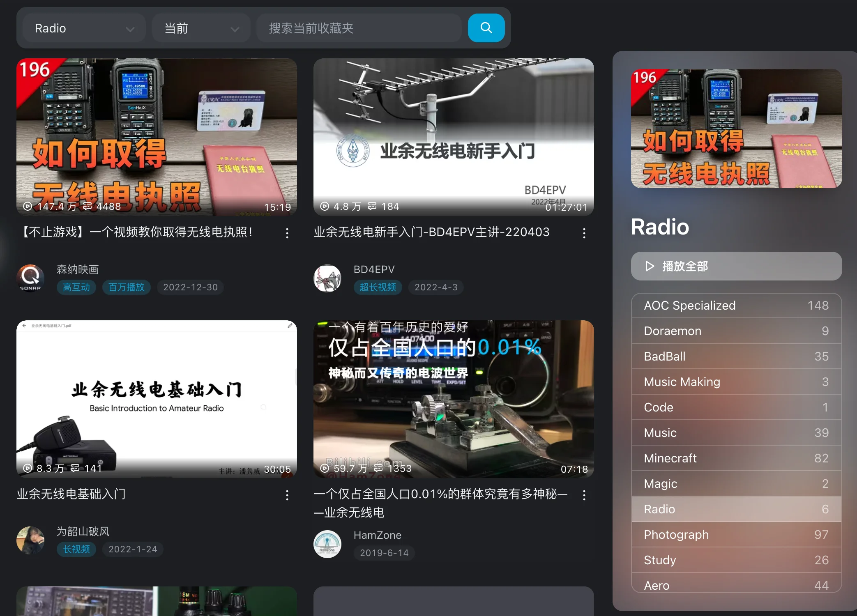This screenshot has width=857, height=616.
Task: Click the blue search magnifier button
Action: click(486, 28)
